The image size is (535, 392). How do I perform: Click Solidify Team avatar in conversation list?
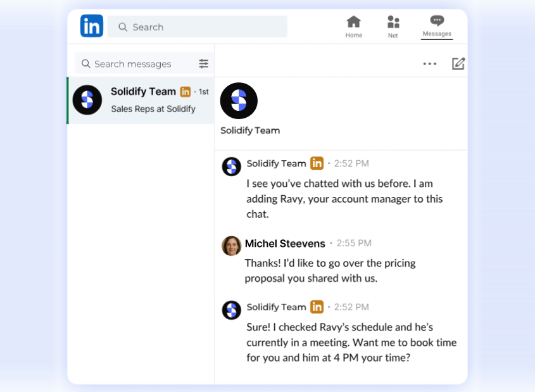87,100
